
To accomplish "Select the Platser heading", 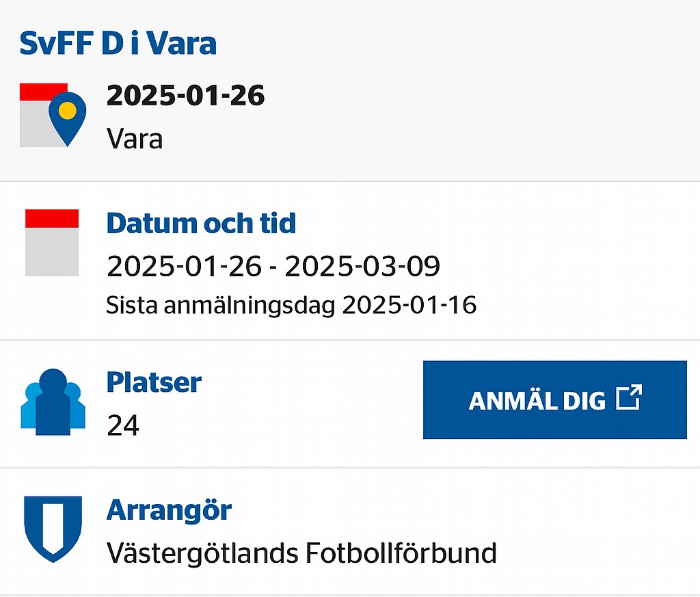I will 154,382.
